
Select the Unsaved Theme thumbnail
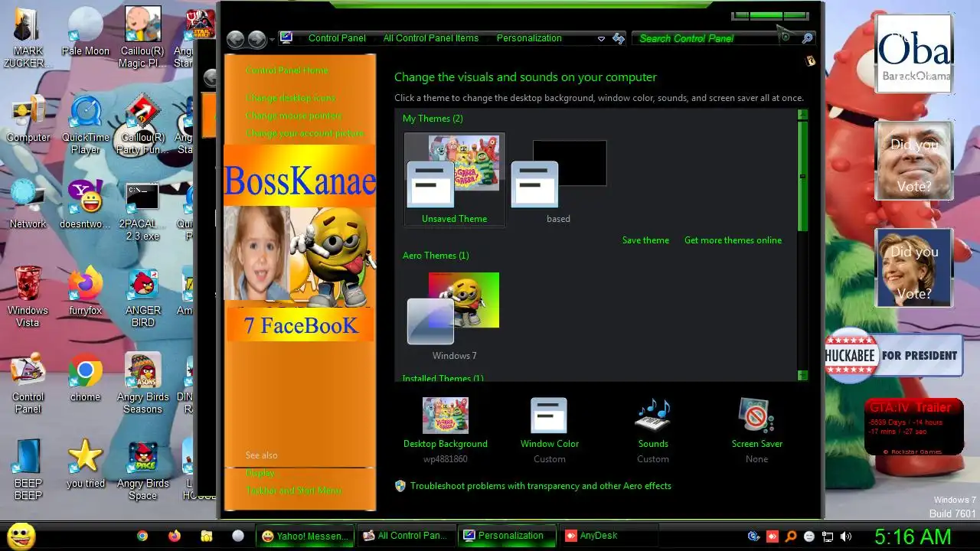[x=455, y=179]
